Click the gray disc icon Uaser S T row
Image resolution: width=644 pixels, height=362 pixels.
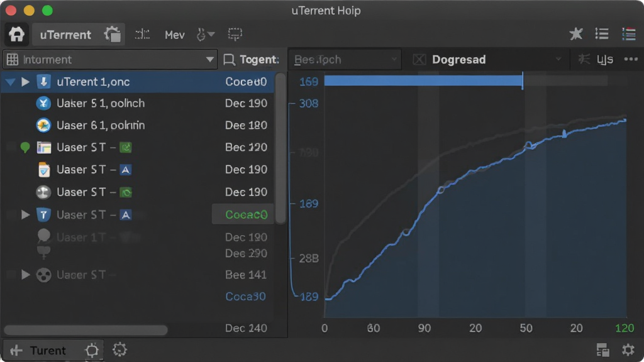click(x=43, y=192)
